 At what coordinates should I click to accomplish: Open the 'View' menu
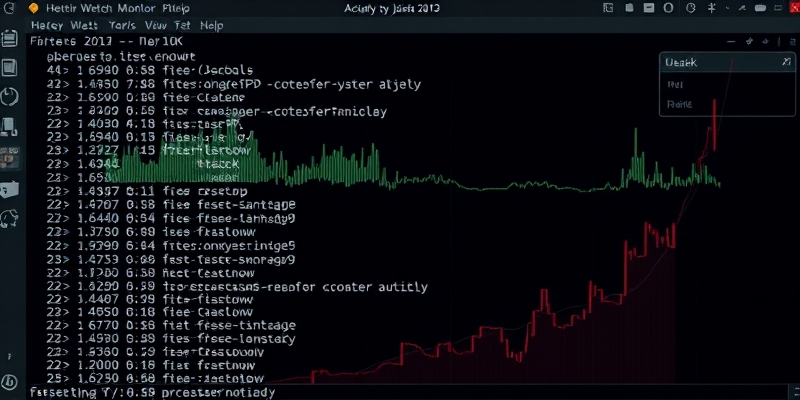156,26
